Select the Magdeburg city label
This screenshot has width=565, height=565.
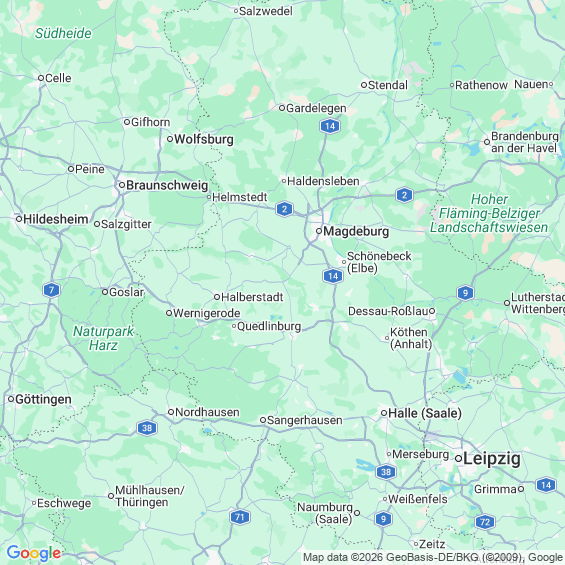356,231
